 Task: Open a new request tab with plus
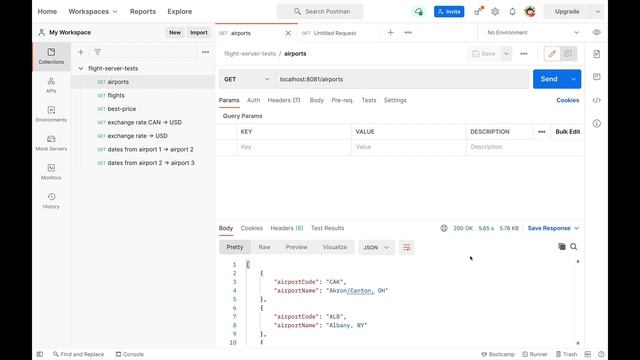[391, 33]
